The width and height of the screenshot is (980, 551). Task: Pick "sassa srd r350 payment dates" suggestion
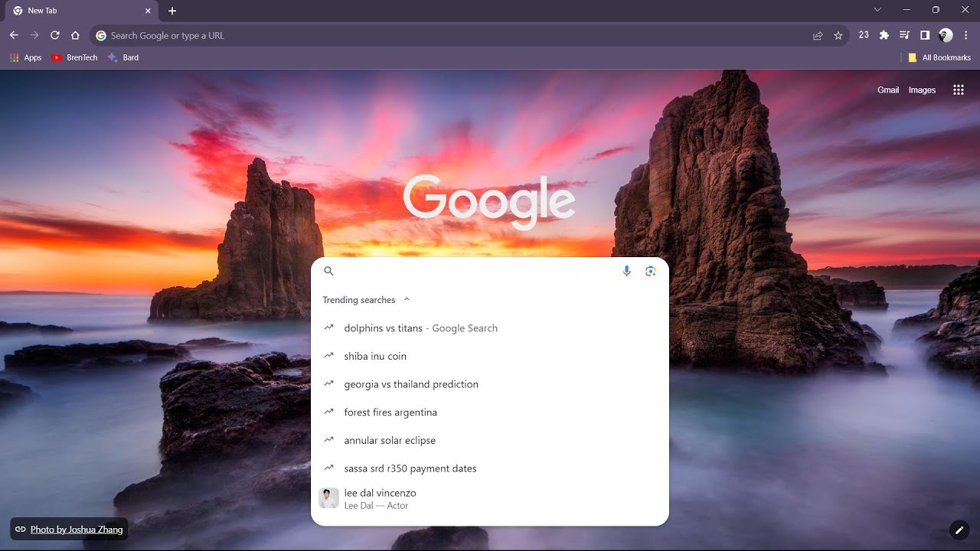(490, 468)
